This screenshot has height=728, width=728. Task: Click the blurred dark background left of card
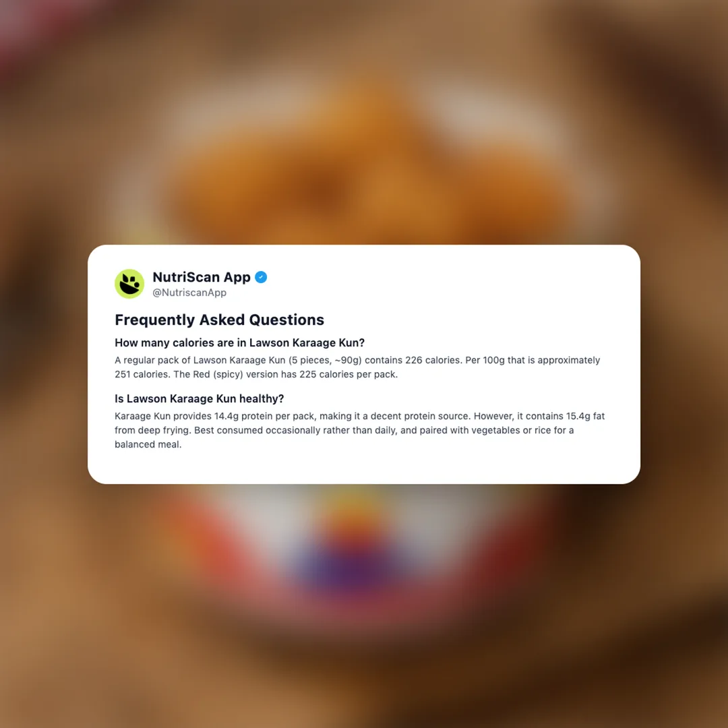click(42, 362)
